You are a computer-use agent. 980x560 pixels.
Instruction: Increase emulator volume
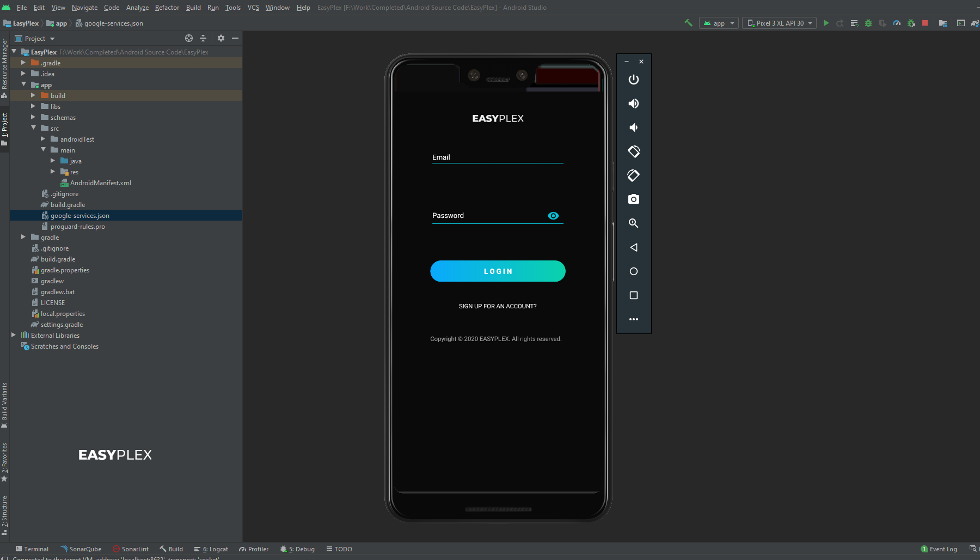click(x=633, y=103)
